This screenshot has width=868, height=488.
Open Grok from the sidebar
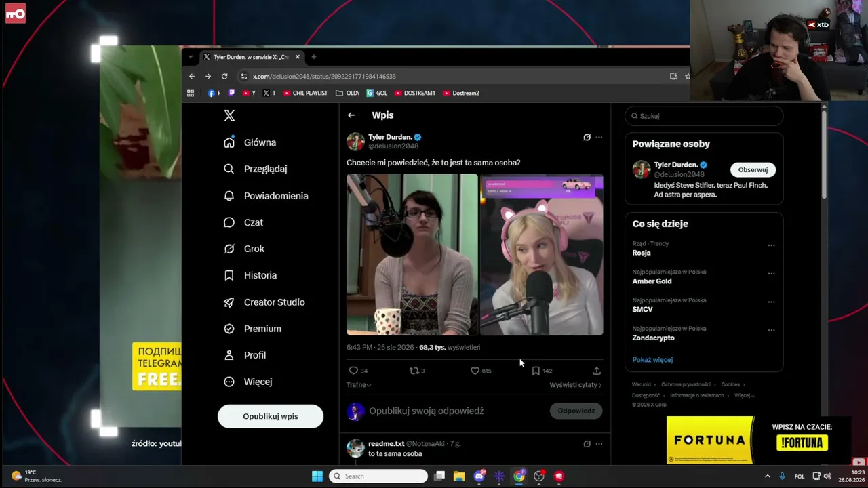pos(244,249)
